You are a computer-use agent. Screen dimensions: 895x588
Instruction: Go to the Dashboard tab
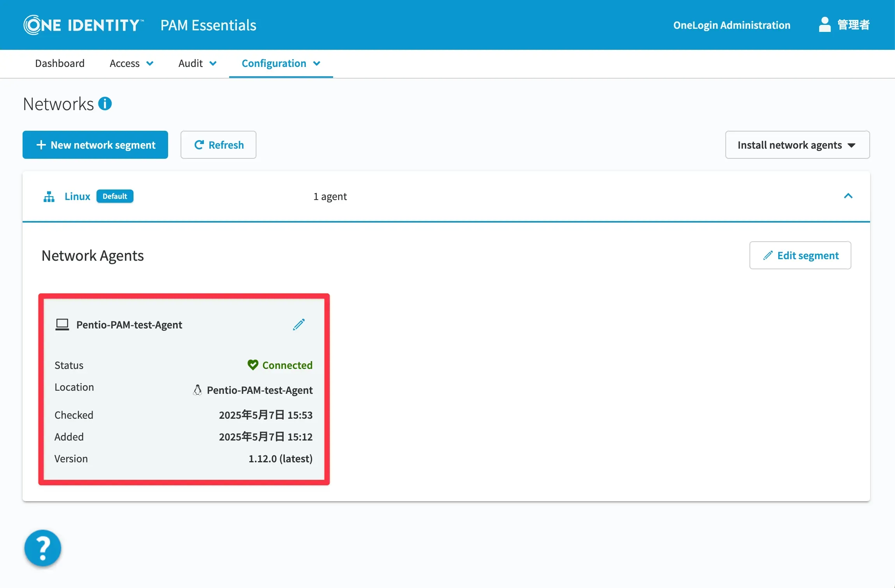pos(60,63)
